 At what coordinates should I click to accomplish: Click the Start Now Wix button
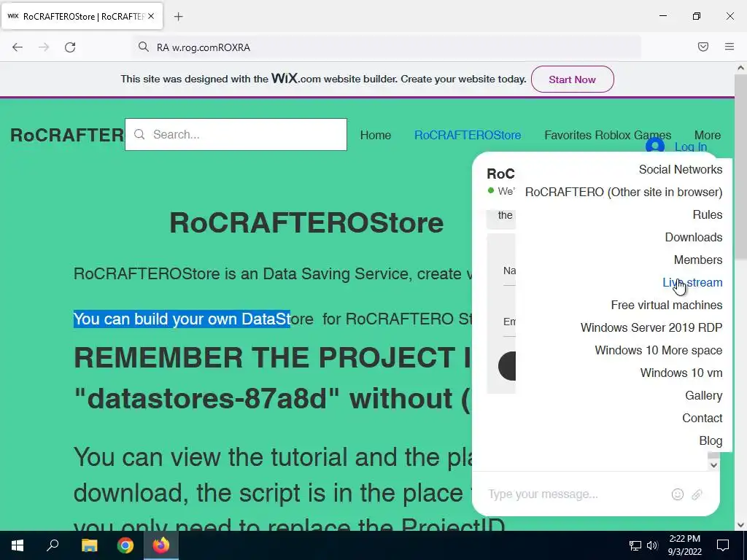point(572,79)
